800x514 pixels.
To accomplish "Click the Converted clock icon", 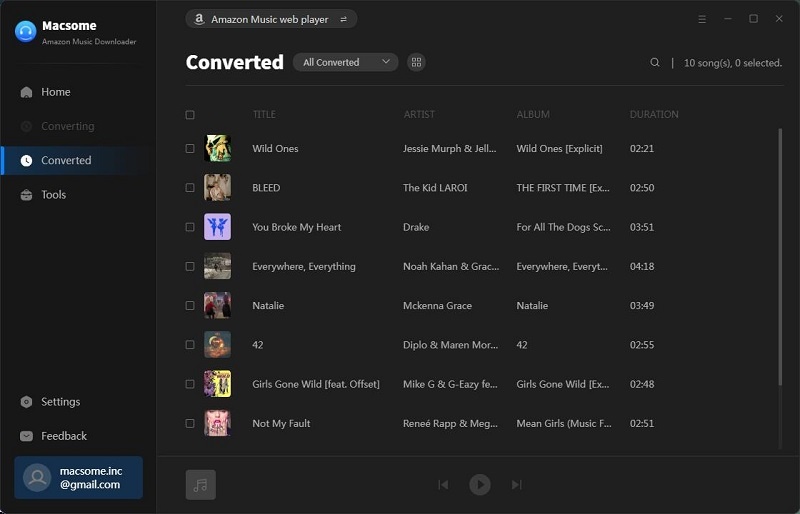I will coord(26,160).
